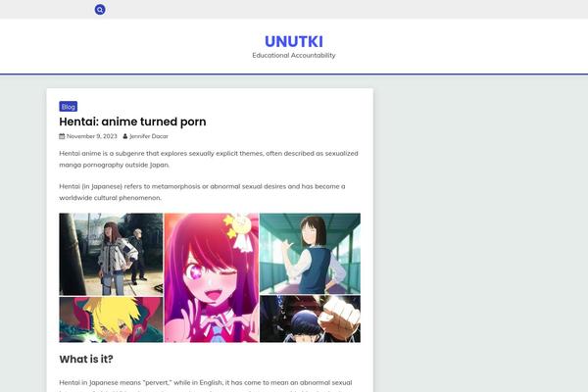Open author Jennifer Dacar's page
Screen dimensions: 588x392
click(149, 136)
